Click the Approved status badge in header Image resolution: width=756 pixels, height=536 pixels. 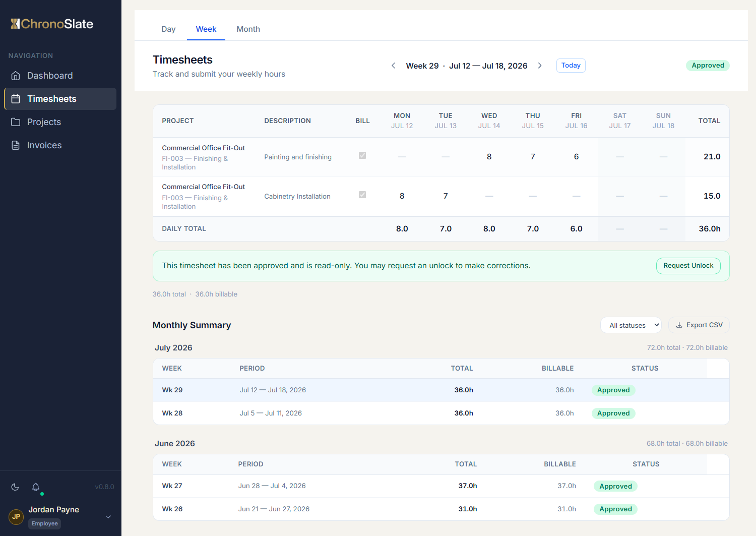[708, 66]
